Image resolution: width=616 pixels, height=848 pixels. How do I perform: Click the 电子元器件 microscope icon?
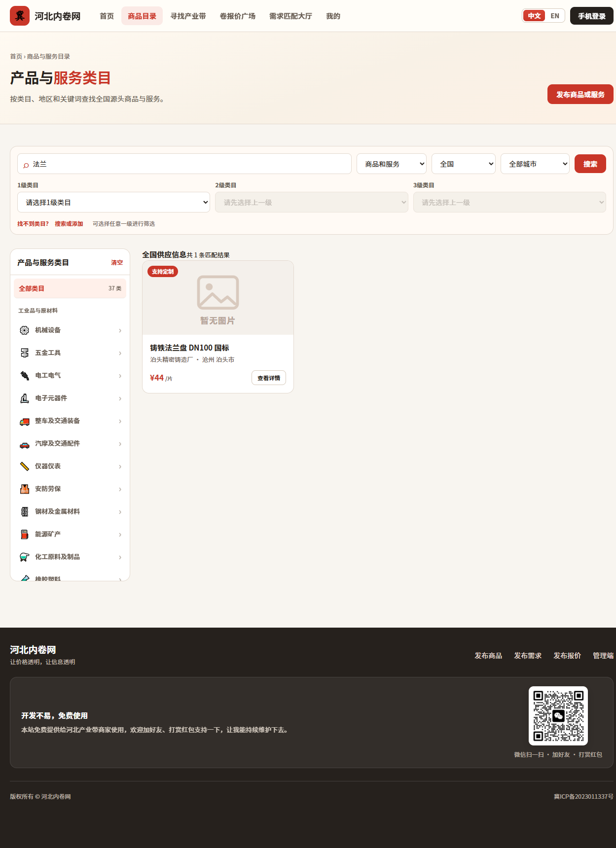coord(24,398)
